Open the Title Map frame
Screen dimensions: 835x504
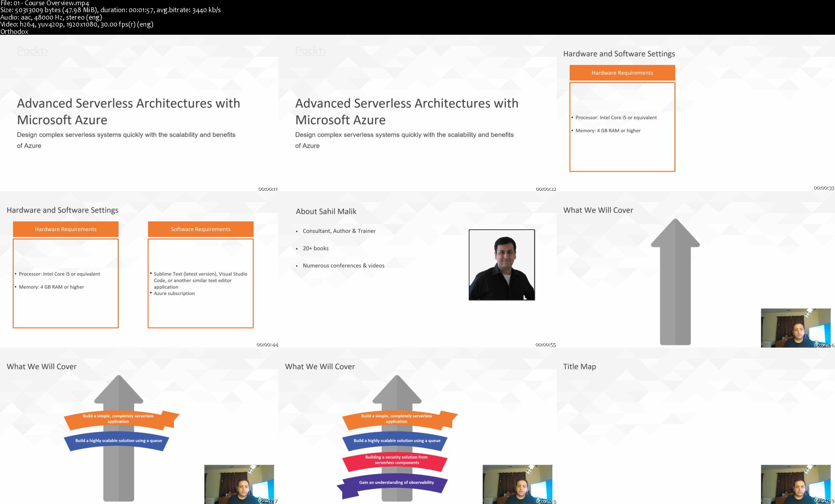pos(696,426)
